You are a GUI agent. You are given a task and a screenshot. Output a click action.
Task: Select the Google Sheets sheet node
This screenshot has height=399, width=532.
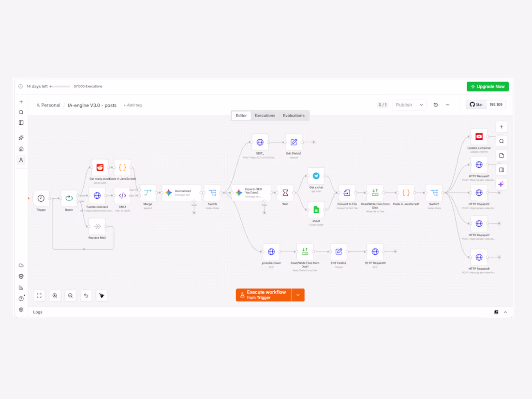tap(316, 210)
